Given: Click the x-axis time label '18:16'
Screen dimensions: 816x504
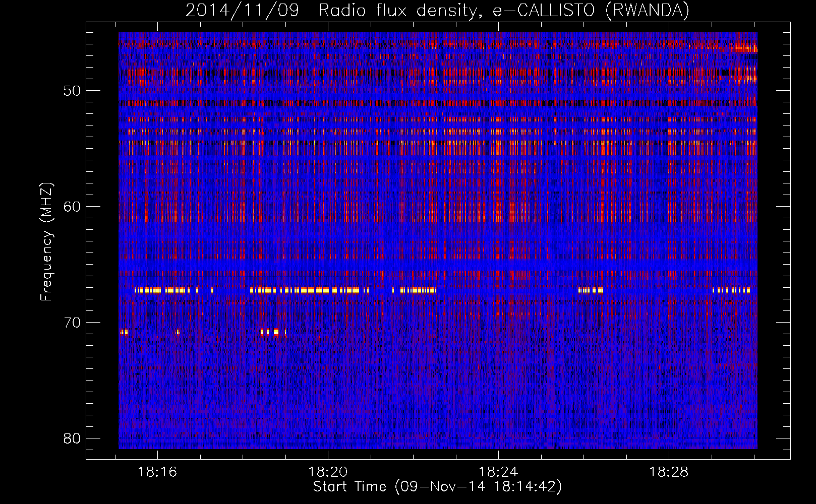Looking at the screenshot, I should [158, 472].
